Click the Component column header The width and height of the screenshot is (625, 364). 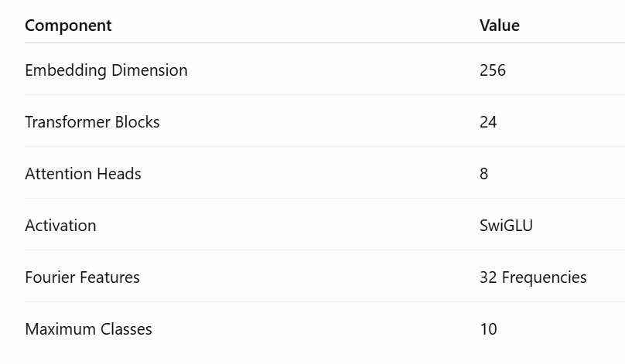click(x=68, y=26)
